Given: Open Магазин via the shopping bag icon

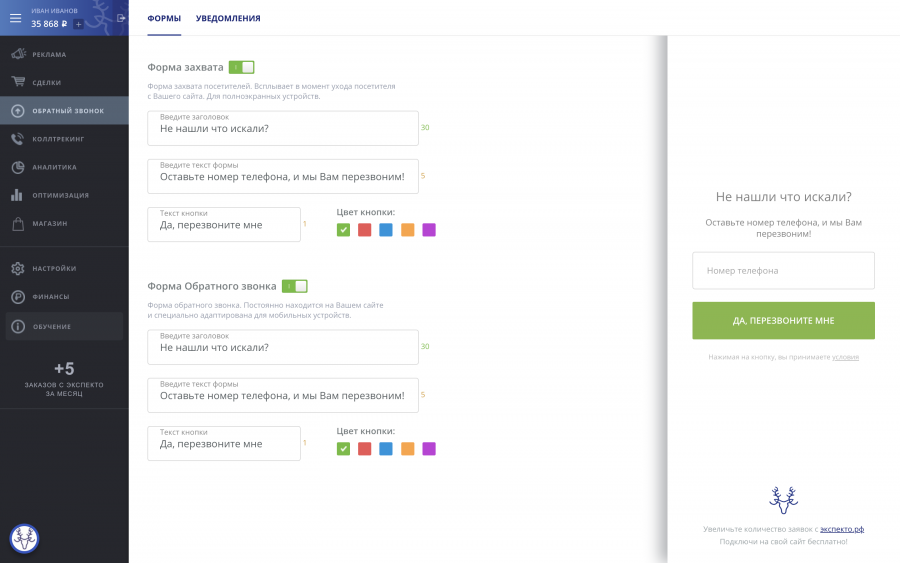Looking at the screenshot, I should [x=17, y=223].
